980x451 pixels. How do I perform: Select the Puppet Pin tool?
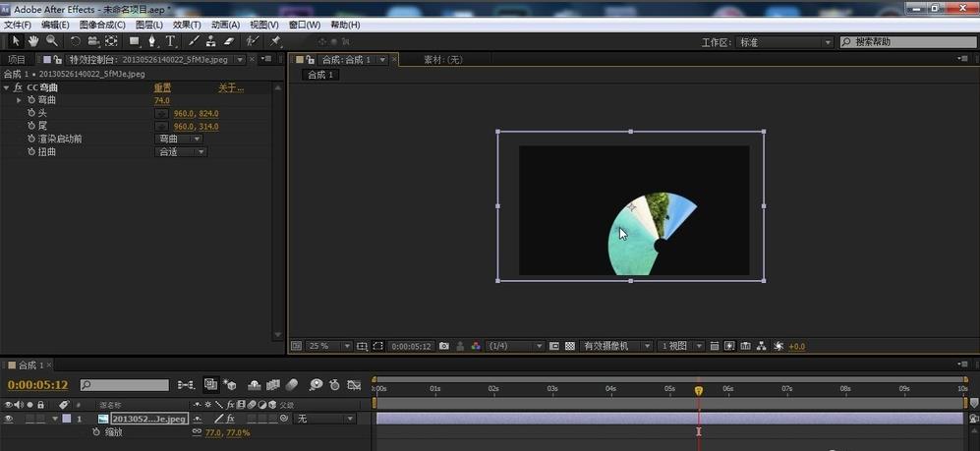coord(275,40)
